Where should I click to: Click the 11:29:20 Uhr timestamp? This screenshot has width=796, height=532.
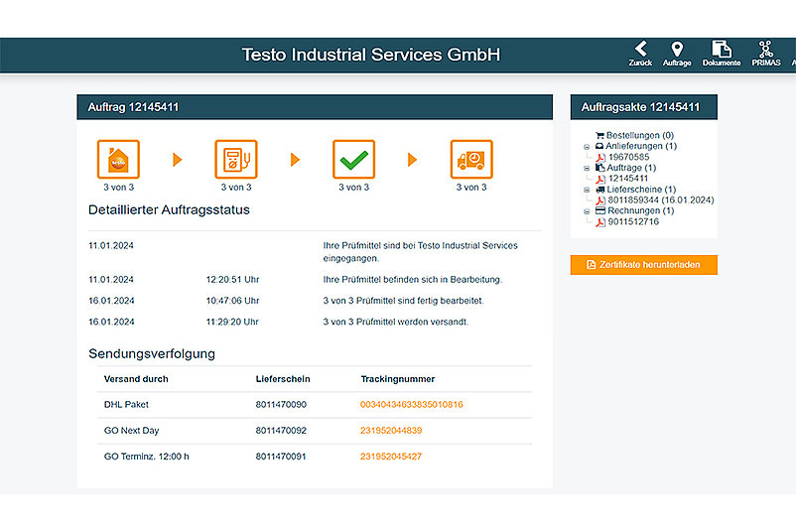pos(232,322)
